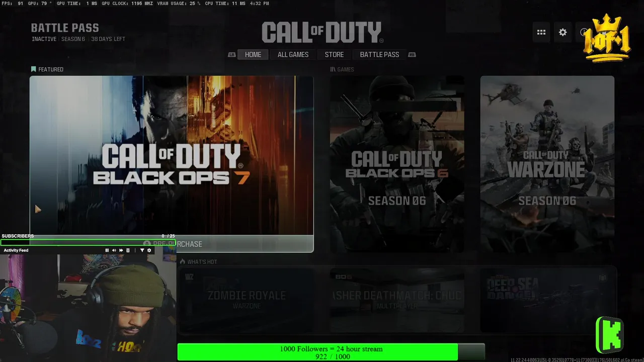Click the Activity Feed title
The image size is (644, 362).
point(16,250)
